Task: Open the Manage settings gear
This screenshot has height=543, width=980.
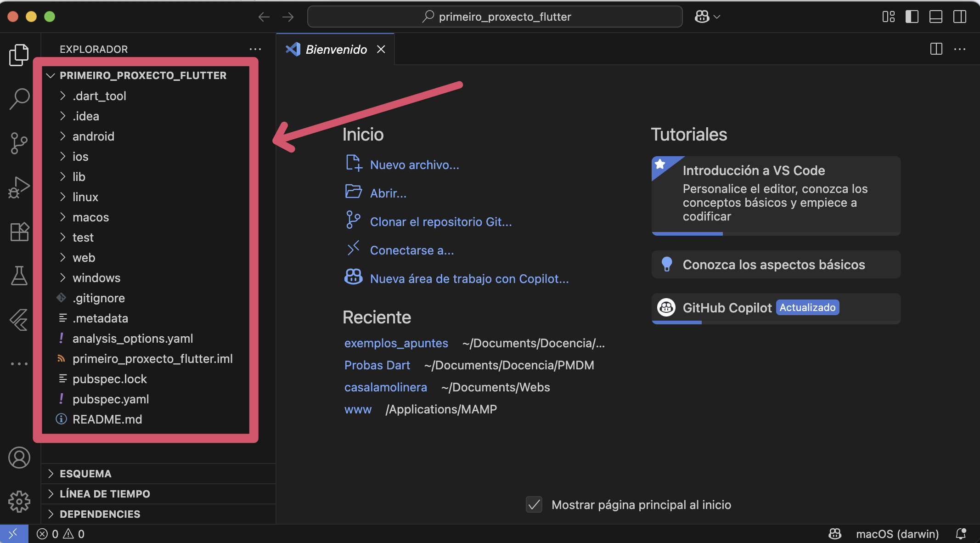Action: 19,501
